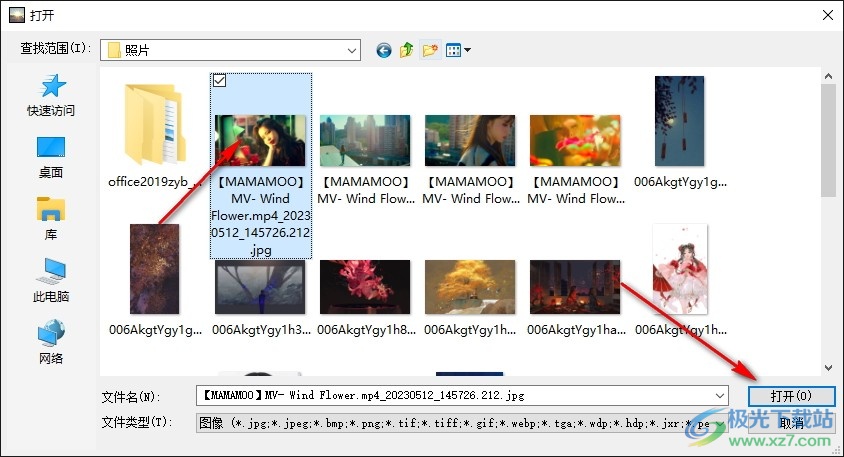This screenshot has height=457, width=844.
Task: Select the girl in red dress thumbnail
Action: 680,269
